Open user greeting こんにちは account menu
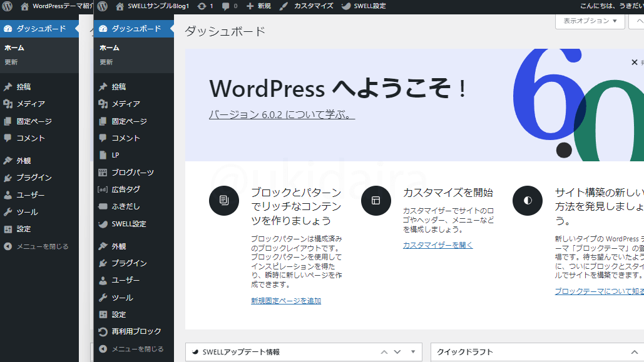The image size is (644, 362). (x=611, y=6)
